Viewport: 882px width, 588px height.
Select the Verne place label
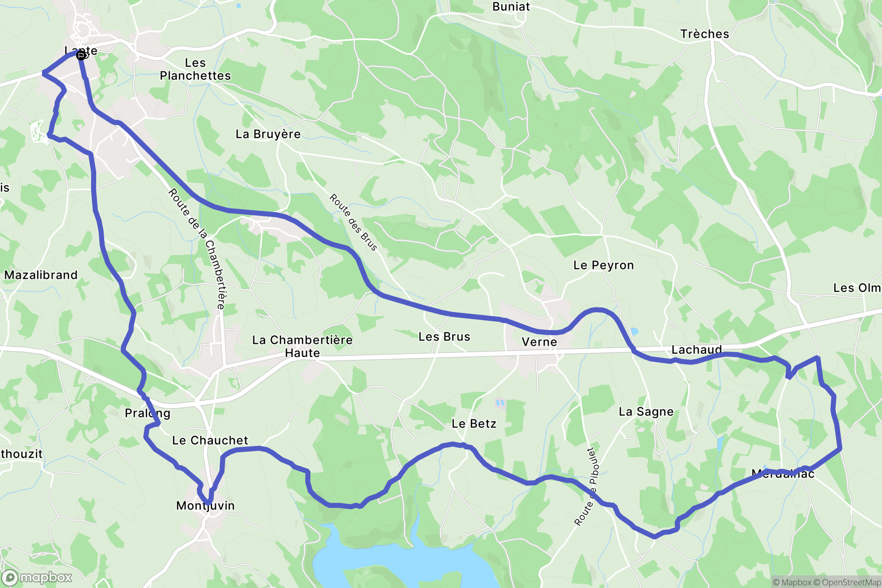[539, 342]
